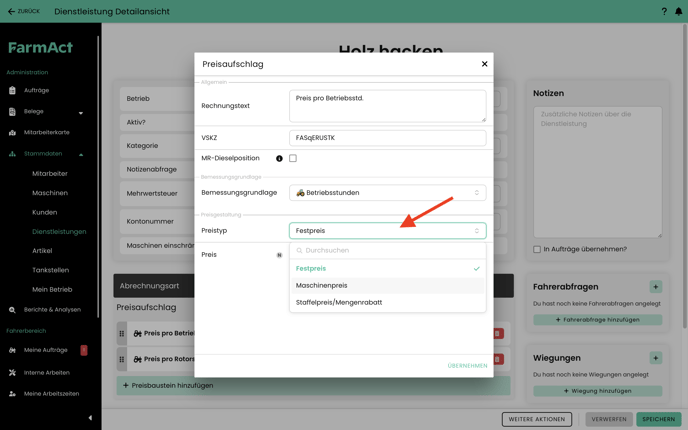The height and width of the screenshot is (430, 688).
Task: Click the MR-Dieselposition info icon
Action: click(279, 158)
